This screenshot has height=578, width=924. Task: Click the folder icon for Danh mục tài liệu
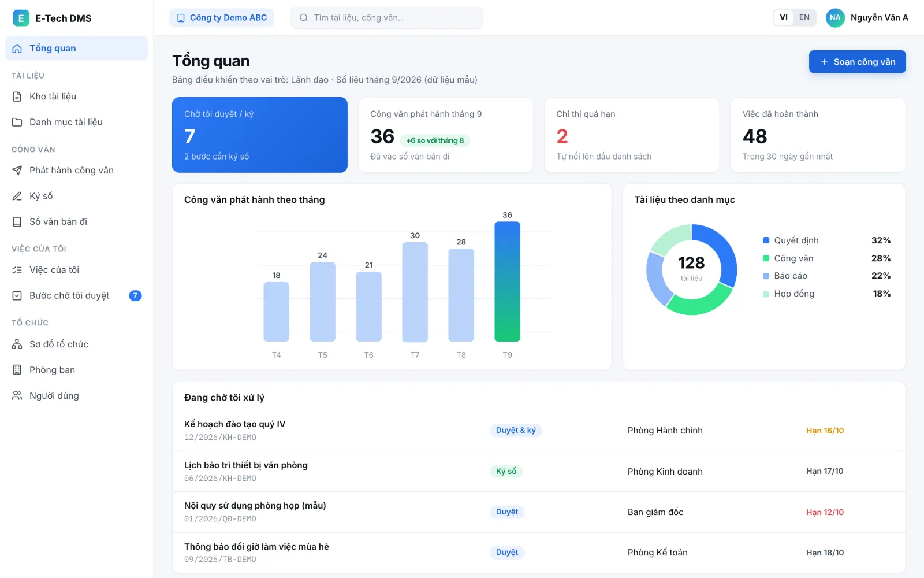pyautogui.click(x=17, y=123)
